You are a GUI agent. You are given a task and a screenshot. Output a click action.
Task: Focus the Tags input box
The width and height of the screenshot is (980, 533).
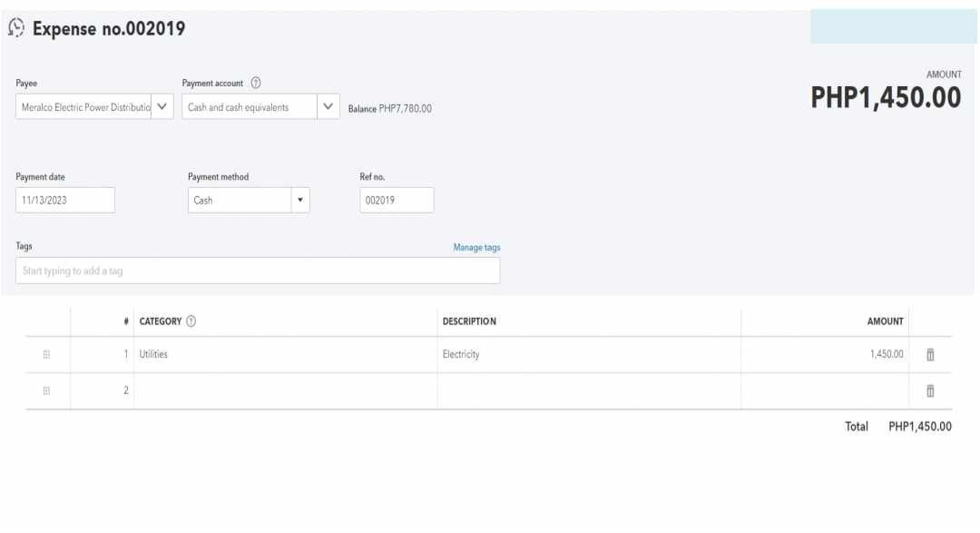click(258, 271)
